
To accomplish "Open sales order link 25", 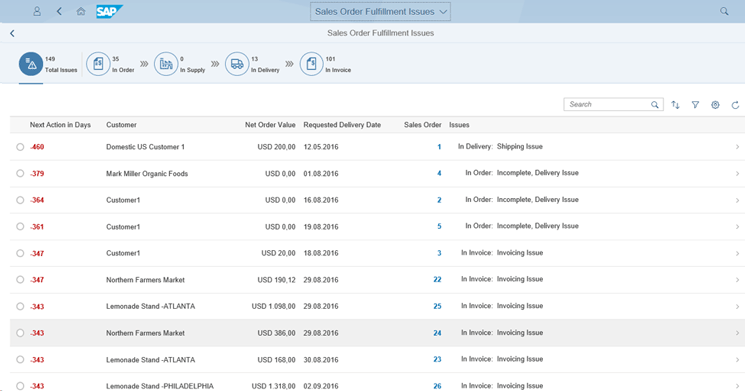I will [x=437, y=306].
